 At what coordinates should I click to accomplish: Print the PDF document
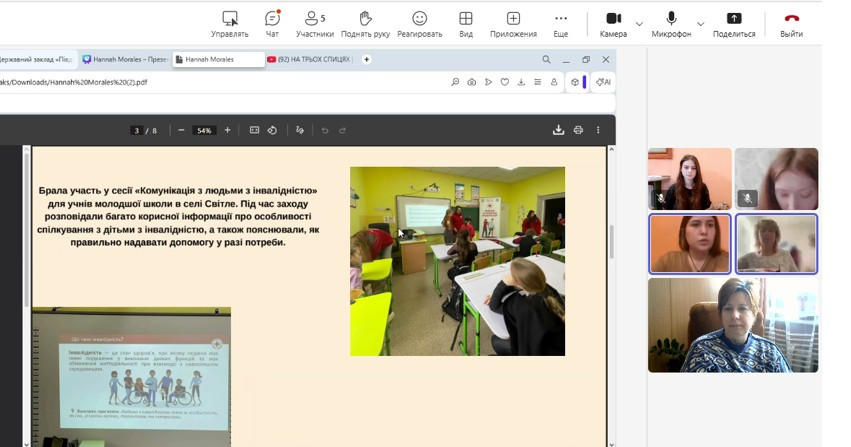click(x=578, y=130)
